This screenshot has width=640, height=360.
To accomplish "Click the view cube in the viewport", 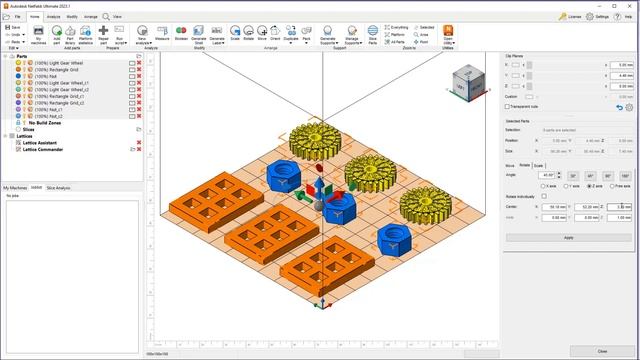I will (x=469, y=84).
